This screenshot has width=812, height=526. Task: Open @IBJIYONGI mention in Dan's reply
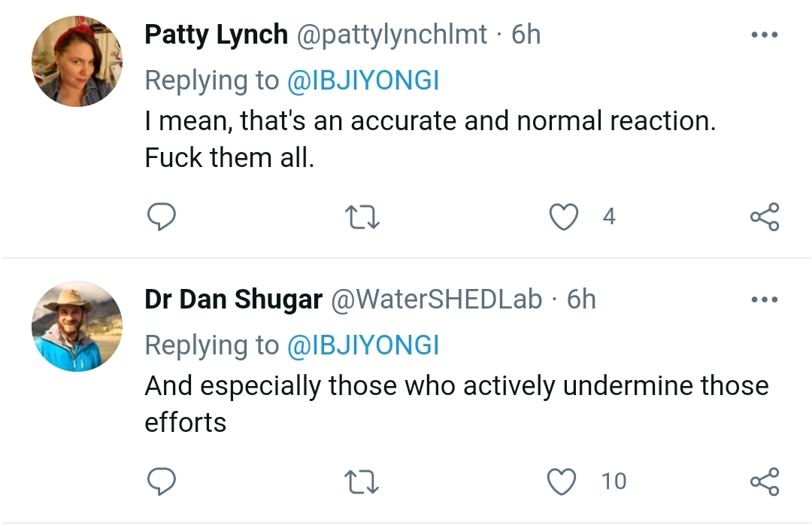coord(363,345)
